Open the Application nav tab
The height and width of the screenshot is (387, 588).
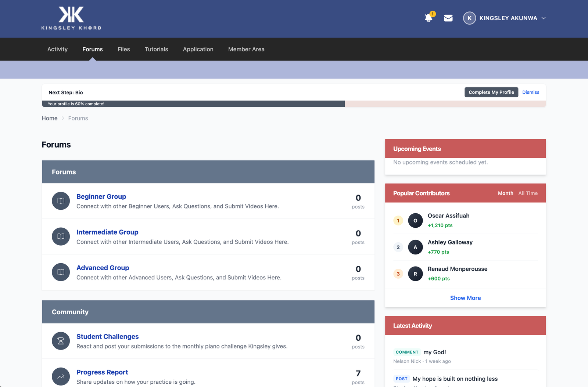click(198, 49)
